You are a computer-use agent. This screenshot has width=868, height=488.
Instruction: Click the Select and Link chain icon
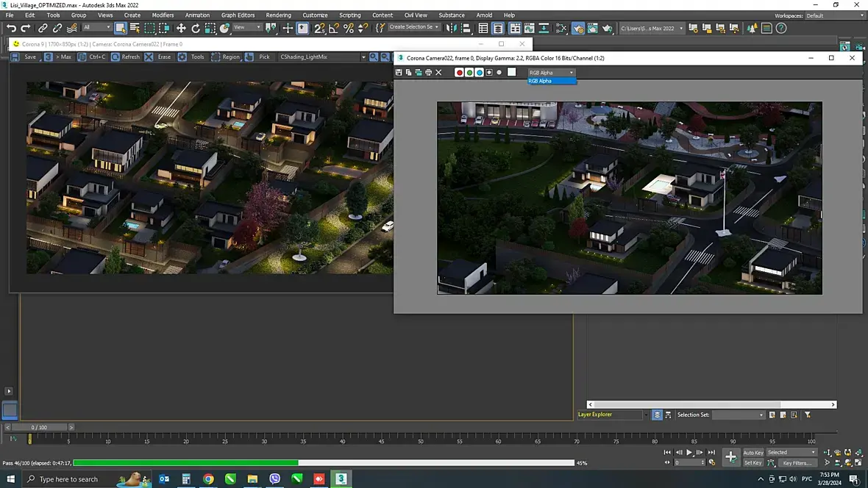(x=43, y=28)
